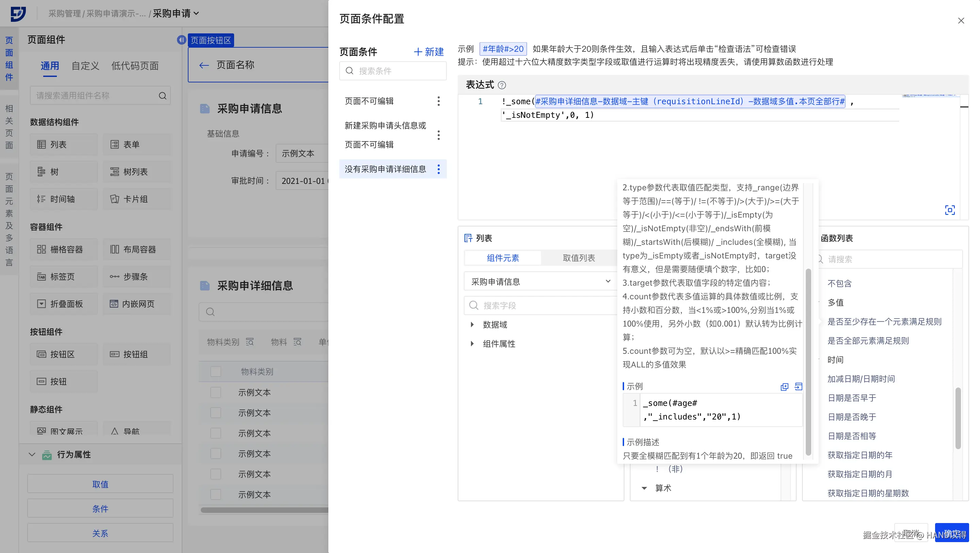
Task: Expand the 组件属性 tree node
Action: click(x=472, y=344)
